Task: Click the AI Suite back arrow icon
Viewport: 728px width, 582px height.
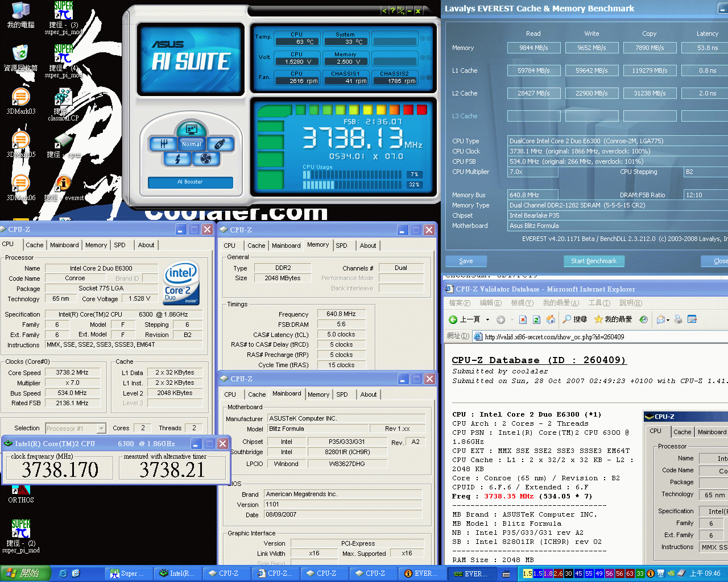Action: click(384, 11)
